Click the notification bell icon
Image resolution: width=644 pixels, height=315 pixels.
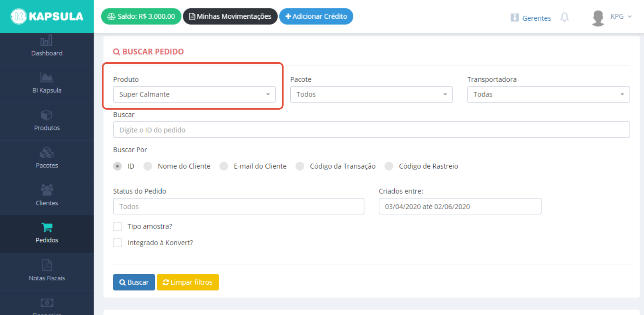564,18
